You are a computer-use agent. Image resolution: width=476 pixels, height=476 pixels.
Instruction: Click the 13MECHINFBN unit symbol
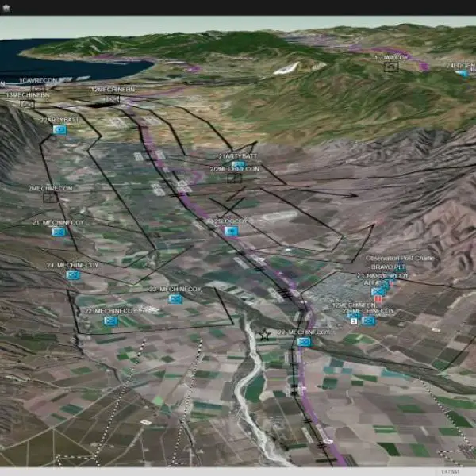[28, 104]
